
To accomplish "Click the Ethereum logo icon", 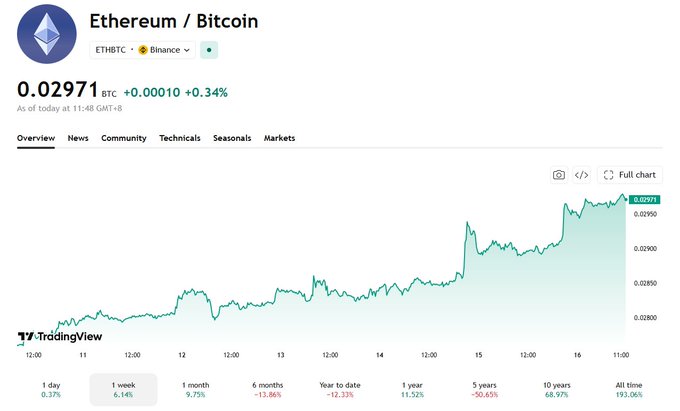I will click(x=47, y=34).
